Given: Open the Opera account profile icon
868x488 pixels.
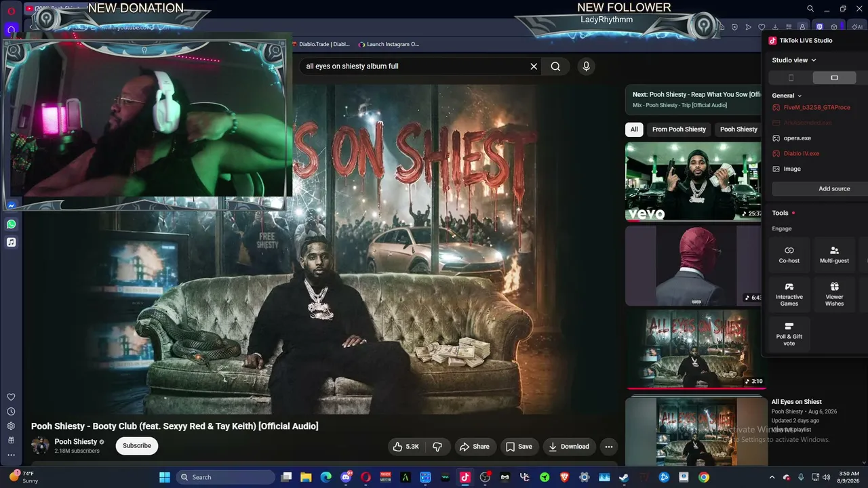Looking at the screenshot, I should [x=802, y=27].
